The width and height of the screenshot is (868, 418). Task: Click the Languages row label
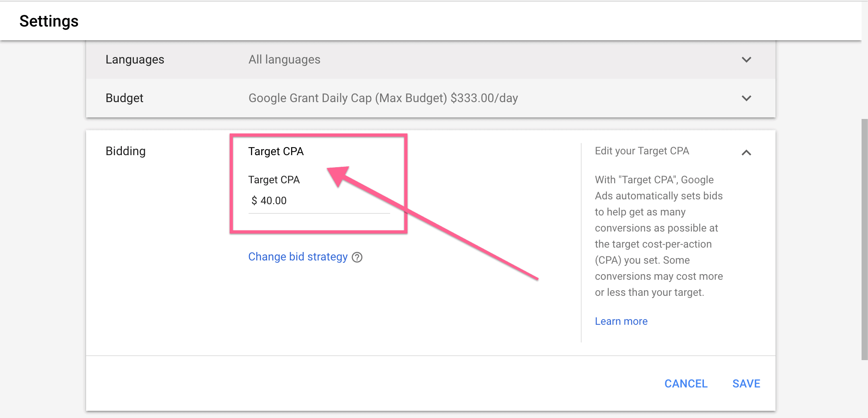tap(135, 59)
